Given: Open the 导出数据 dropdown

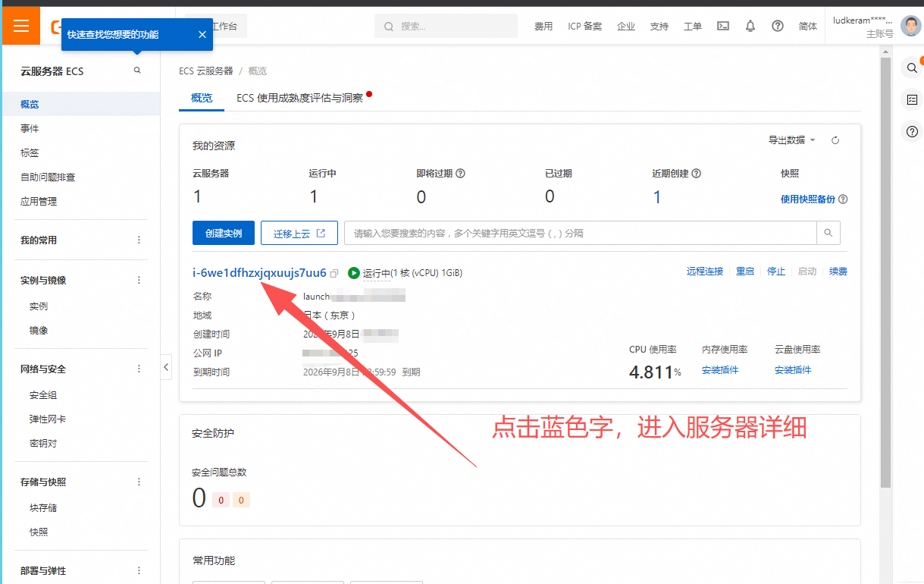Looking at the screenshot, I should pos(791,140).
